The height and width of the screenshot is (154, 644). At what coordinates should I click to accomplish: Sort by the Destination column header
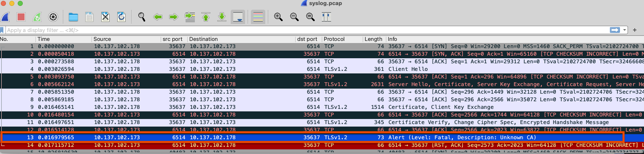[x=242, y=39]
